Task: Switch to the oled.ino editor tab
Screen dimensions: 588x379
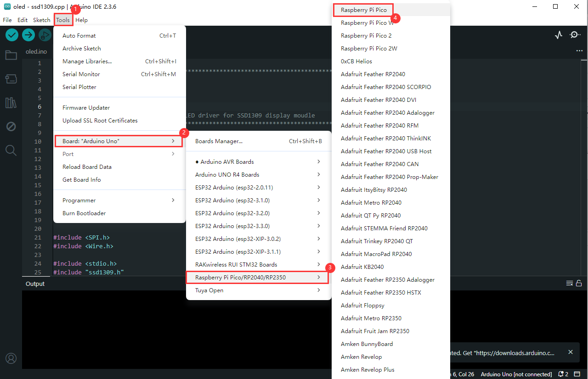Action: tap(36, 51)
